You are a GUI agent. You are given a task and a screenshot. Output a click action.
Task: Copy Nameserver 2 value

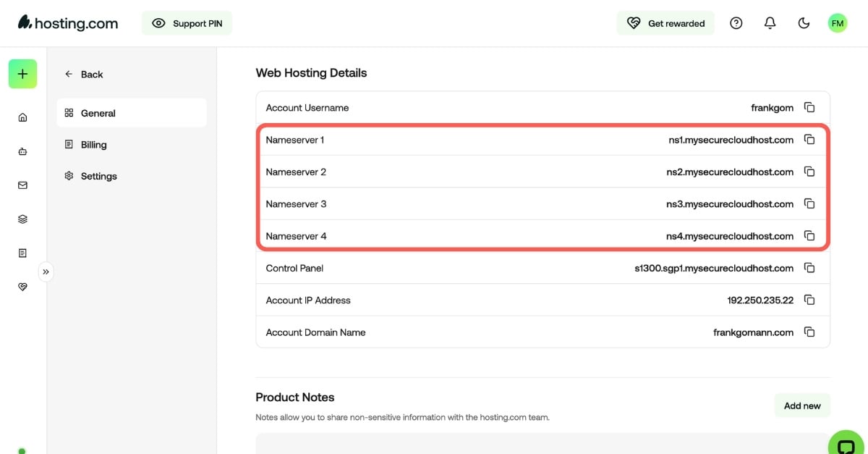(x=809, y=172)
